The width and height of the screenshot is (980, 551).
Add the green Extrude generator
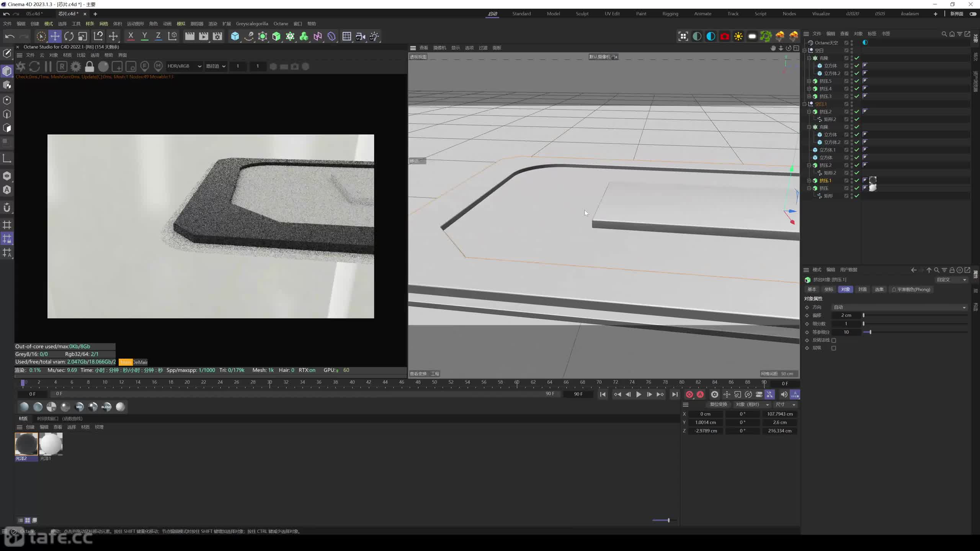(x=276, y=36)
